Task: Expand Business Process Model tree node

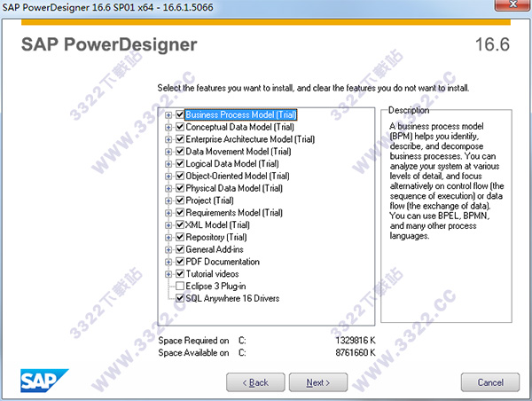Action: coord(168,115)
